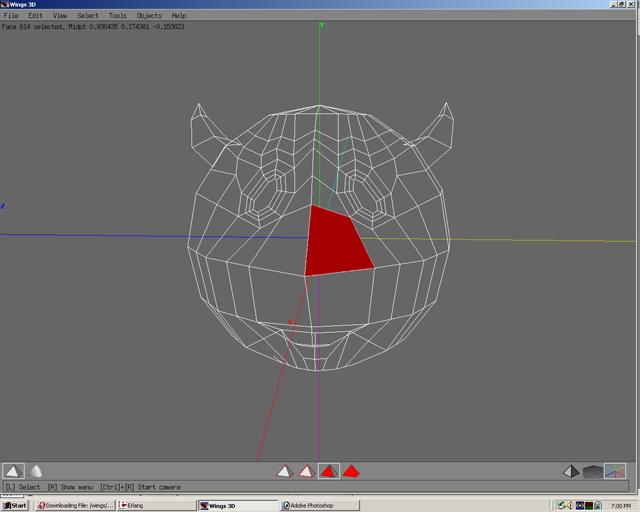This screenshot has height=512, width=640.
Task: Open the Help menu
Action: pos(179,16)
